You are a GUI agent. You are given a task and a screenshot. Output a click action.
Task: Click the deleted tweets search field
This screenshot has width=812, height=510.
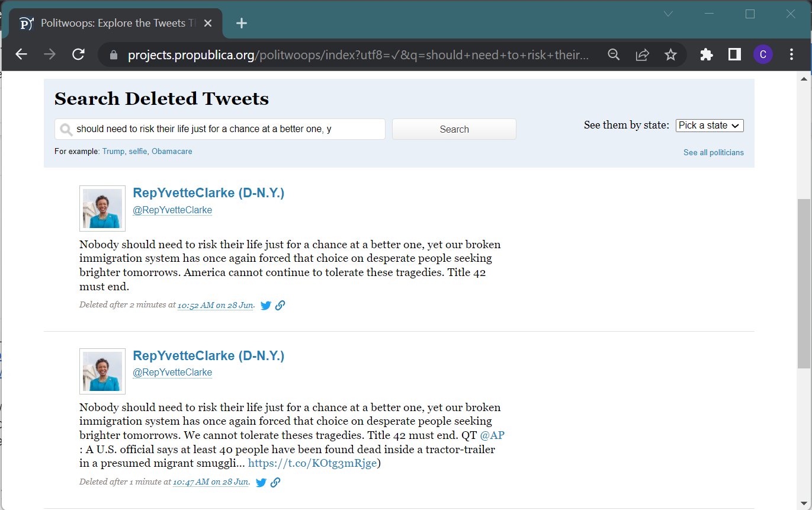click(220, 129)
